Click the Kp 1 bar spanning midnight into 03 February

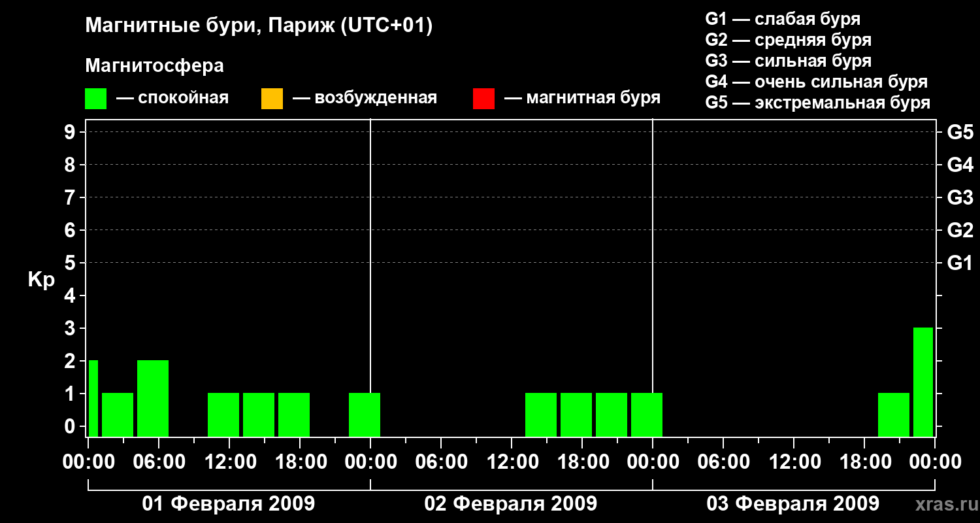tap(647, 414)
